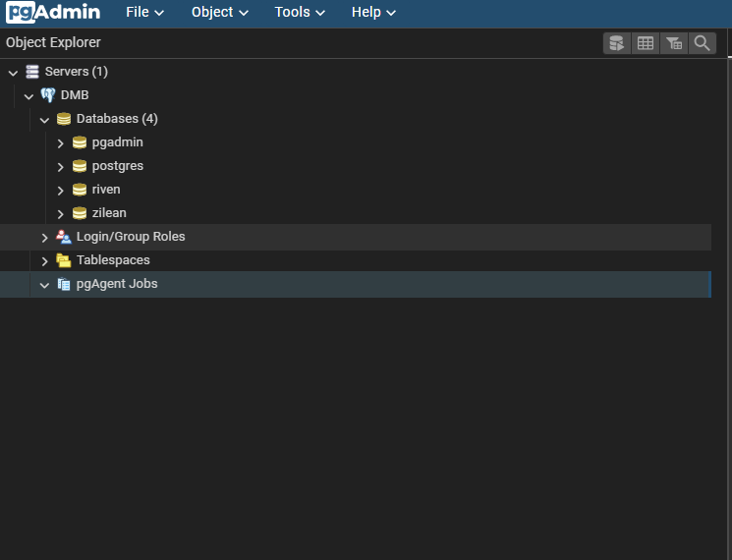Collapse the DMB server node
732x560 pixels.
[28, 96]
